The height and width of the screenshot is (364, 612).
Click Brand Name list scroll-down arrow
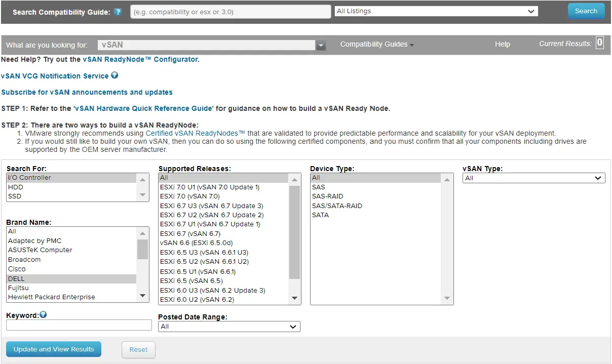coord(143,296)
